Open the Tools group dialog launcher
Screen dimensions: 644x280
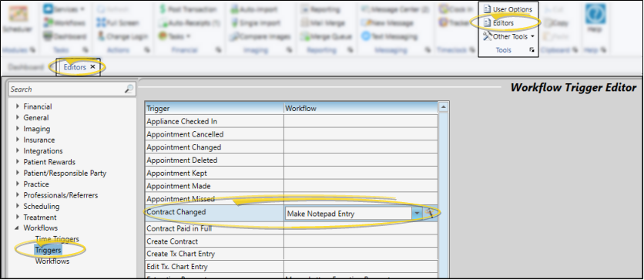(x=532, y=50)
